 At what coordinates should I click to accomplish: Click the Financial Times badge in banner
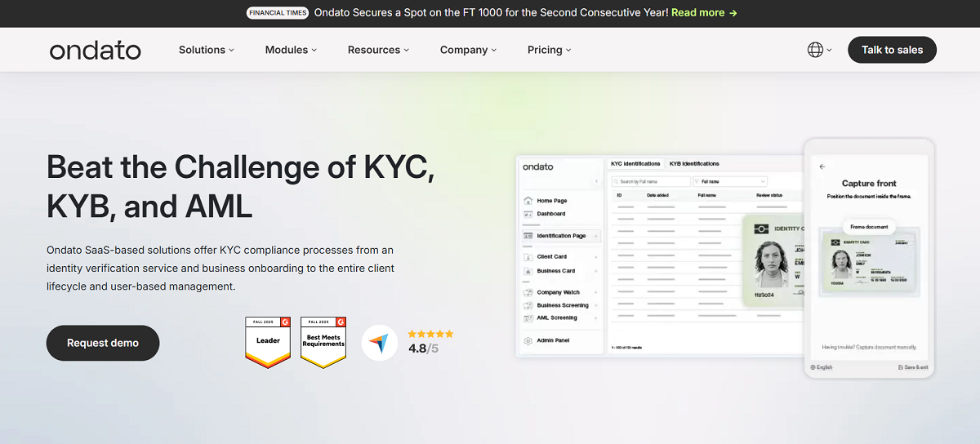tap(278, 13)
